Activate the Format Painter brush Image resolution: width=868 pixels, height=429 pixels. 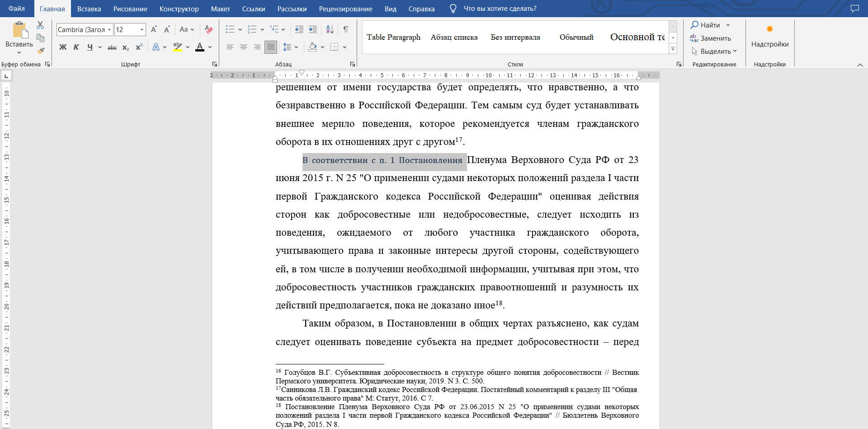click(x=41, y=51)
